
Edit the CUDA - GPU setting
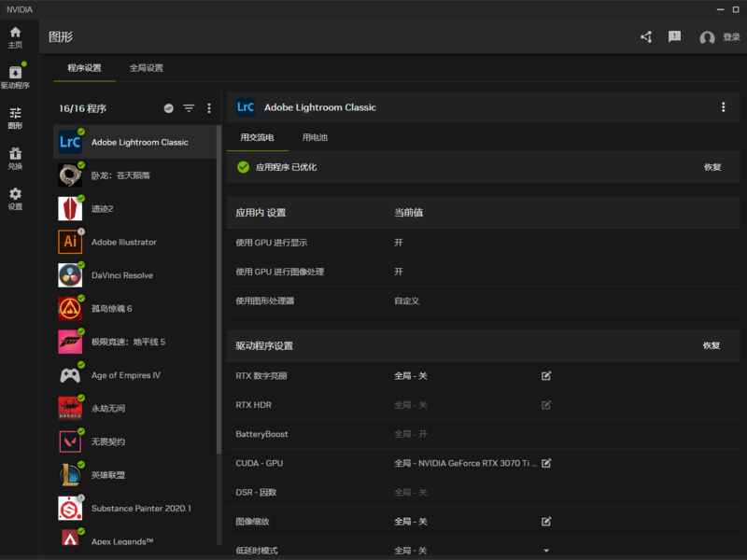pyautogui.click(x=546, y=463)
